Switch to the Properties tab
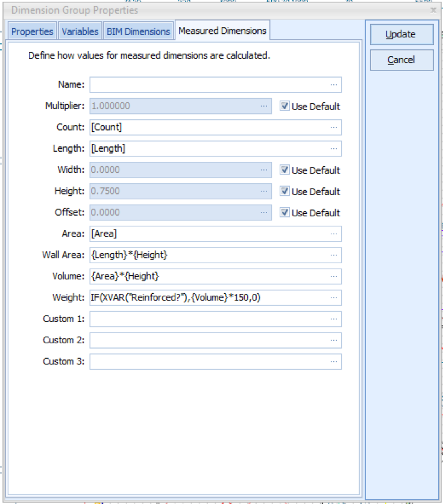The height and width of the screenshot is (504, 443). tap(32, 31)
